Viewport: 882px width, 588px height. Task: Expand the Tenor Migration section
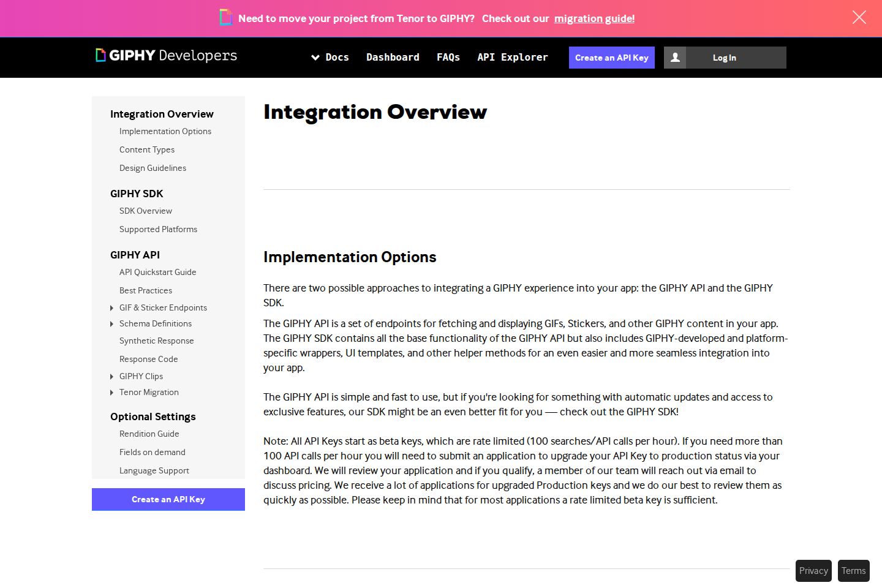[112, 392]
